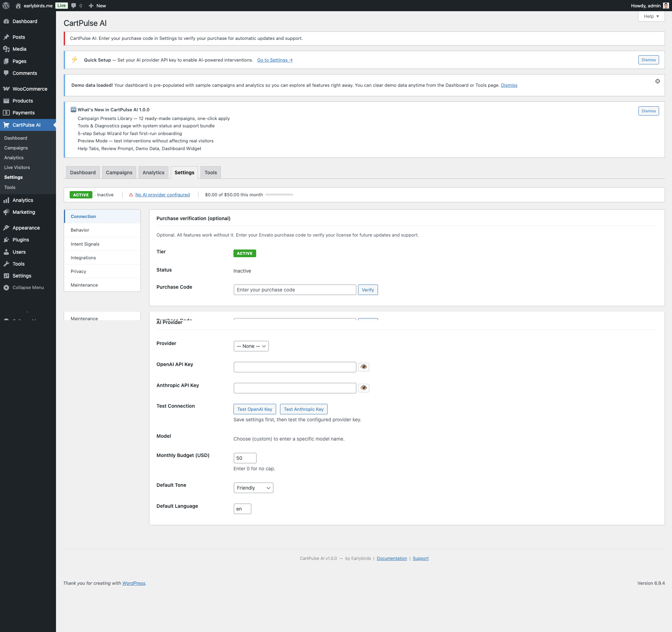Click the comments bubble icon in admin bar
The height and width of the screenshot is (632, 672).
[x=74, y=6]
